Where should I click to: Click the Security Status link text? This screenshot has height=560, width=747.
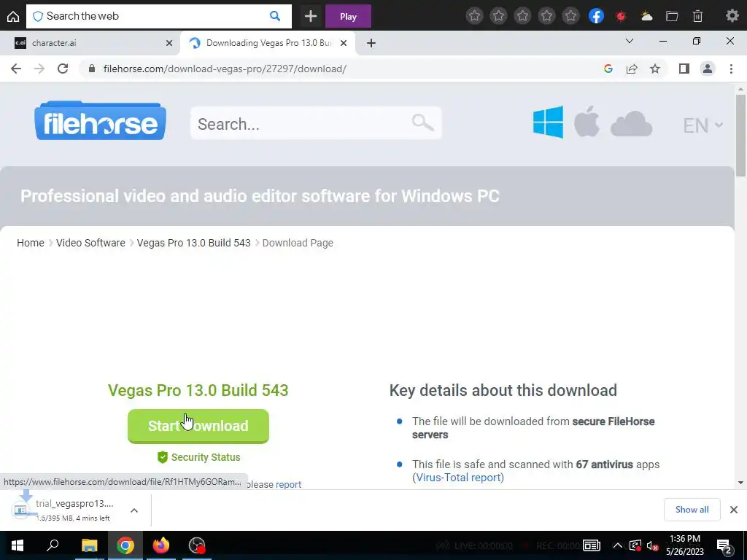click(x=205, y=457)
